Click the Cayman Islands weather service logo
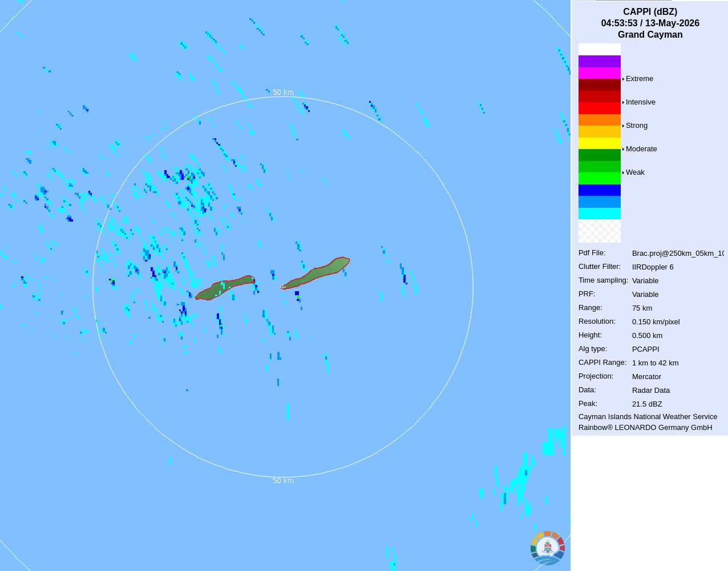 [548, 548]
